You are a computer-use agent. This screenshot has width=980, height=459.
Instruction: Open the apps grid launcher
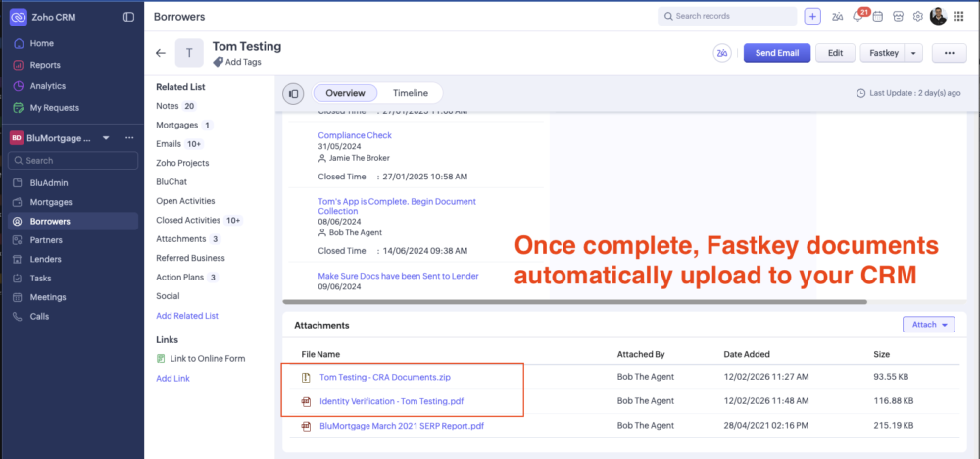958,17
